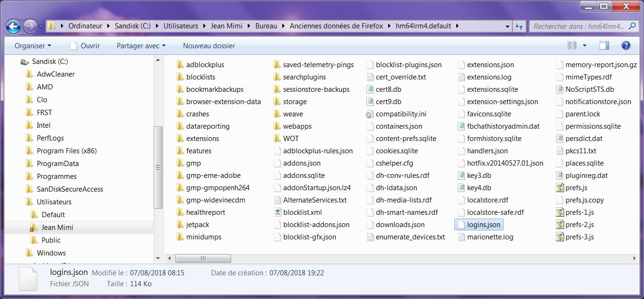The width and height of the screenshot is (644, 299).
Task: Select the browser-extension-data folder icon
Action: click(x=180, y=102)
